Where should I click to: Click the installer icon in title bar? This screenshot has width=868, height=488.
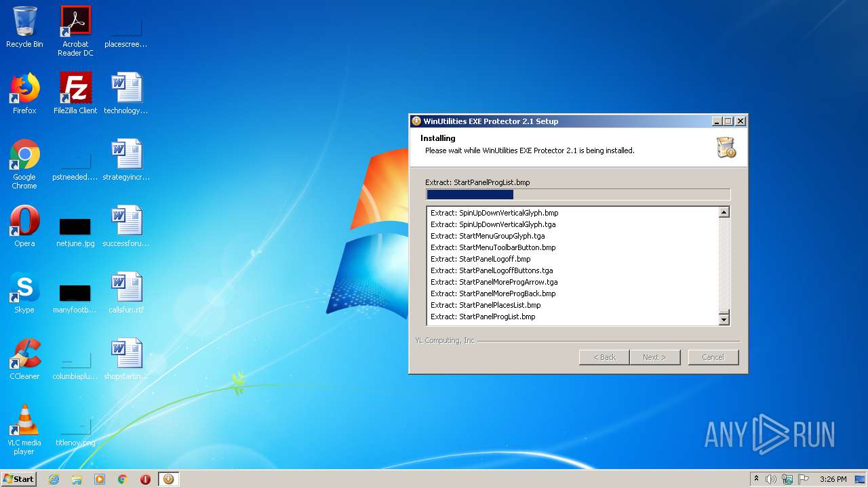pyautogui.click(x=416, y=121)
